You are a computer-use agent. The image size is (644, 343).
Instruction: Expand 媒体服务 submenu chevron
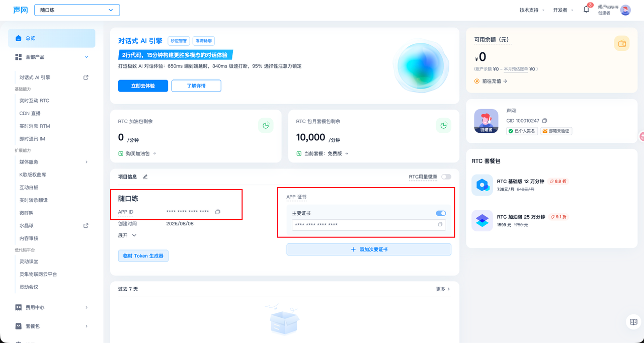tap(87, 162)
